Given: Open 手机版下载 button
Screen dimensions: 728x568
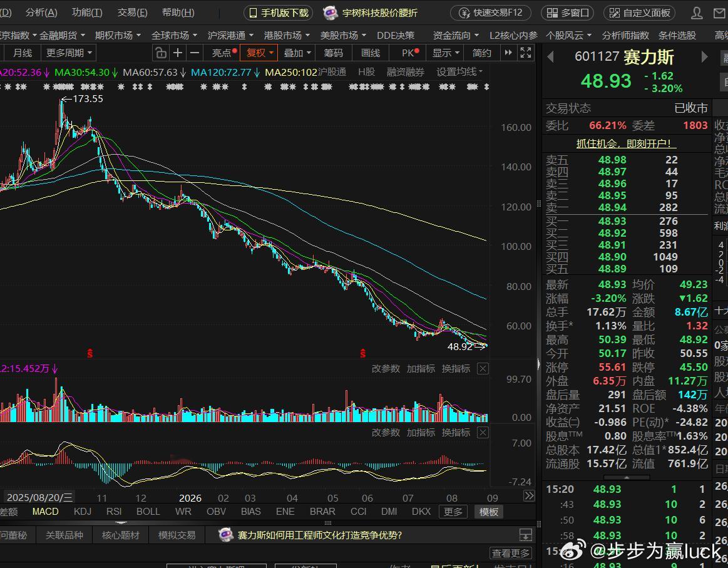Looking at the screenshot, I should [x=279, y=13].
